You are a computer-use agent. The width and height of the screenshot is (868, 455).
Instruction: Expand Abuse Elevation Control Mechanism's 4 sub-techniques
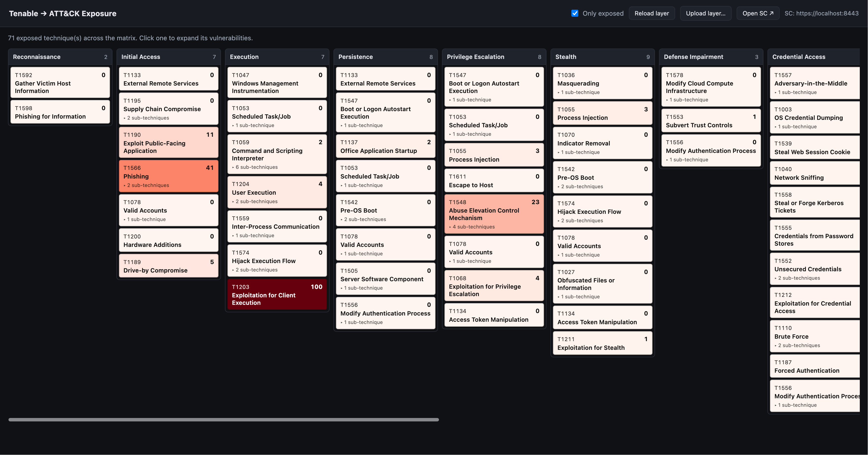pos(472,227)
